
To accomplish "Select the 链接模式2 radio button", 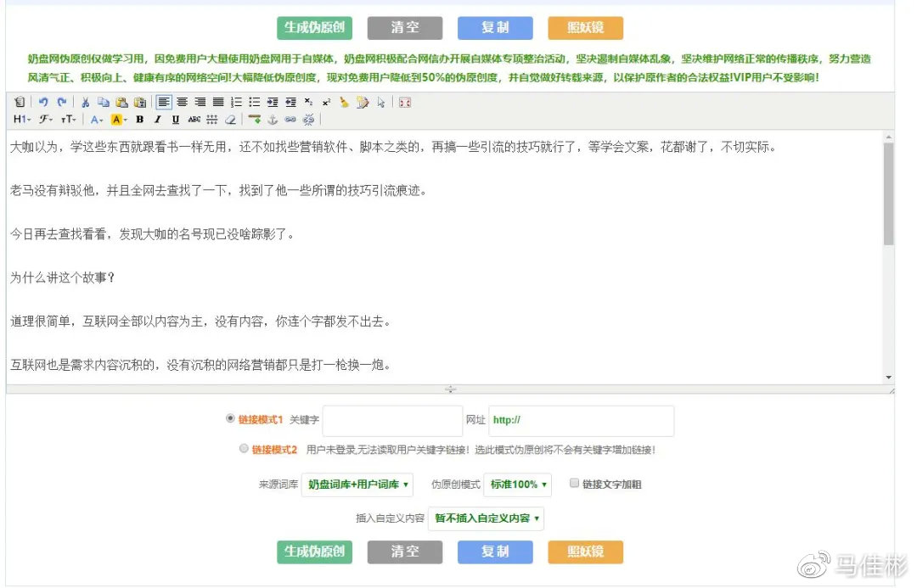I will (x=244, y=449).
